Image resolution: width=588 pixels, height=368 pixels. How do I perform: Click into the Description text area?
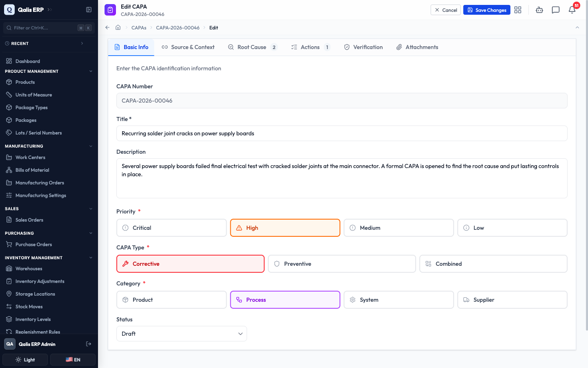(342, 178)
